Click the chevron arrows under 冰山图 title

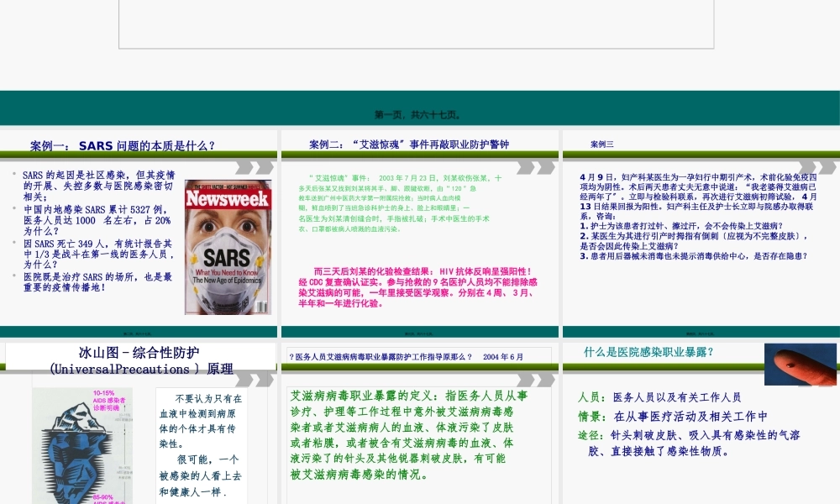point(256,379)
